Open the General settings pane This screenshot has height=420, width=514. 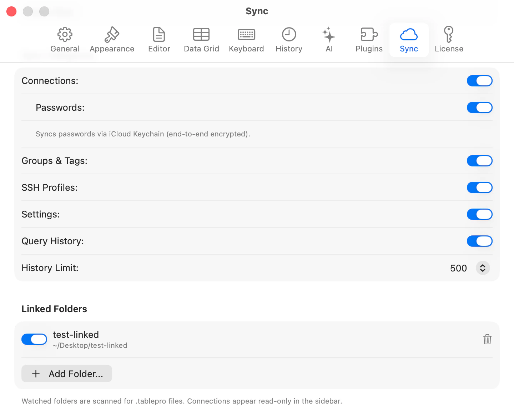tap(65, 39)
